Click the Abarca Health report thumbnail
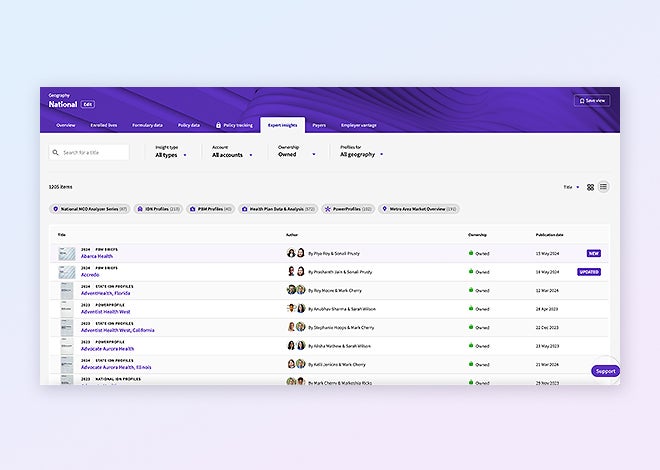660x470 pixels. tap(66, 254)
